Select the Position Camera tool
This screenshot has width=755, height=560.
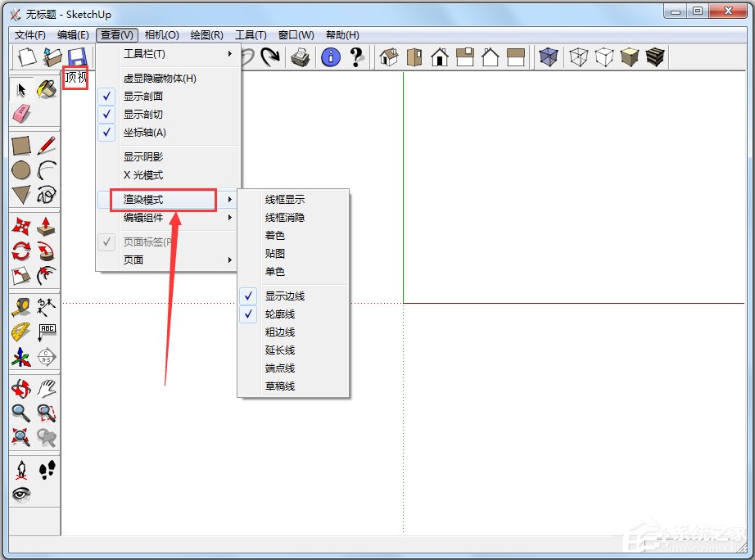click(x=21, y=469)
